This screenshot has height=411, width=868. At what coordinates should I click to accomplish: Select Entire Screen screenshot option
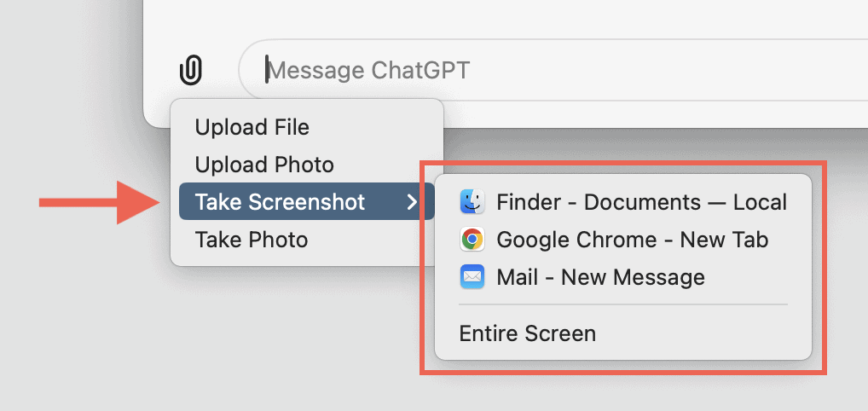(528, 333)
